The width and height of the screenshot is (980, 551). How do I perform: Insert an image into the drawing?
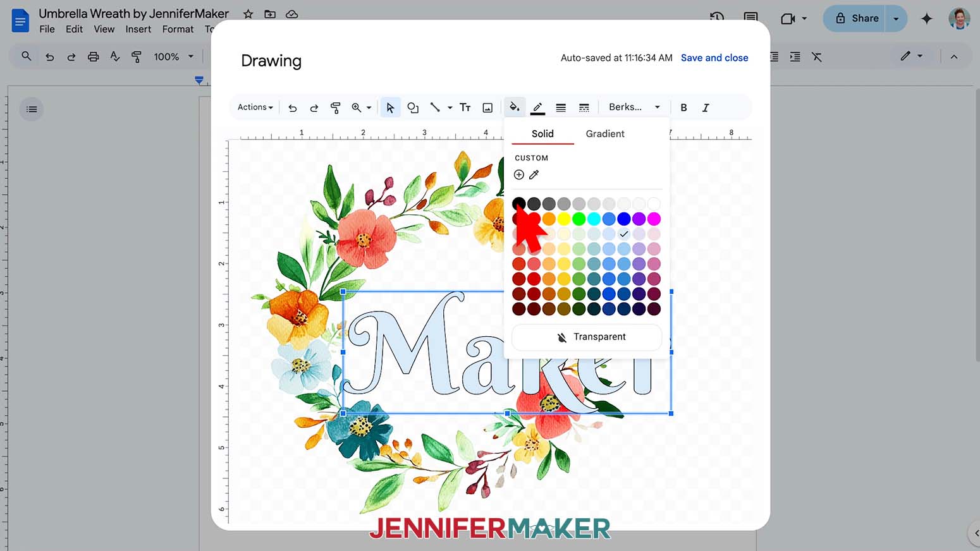(x=487, y=108)
